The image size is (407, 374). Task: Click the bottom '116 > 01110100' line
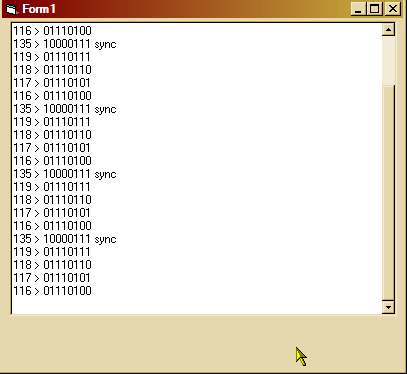click(52, 291)
